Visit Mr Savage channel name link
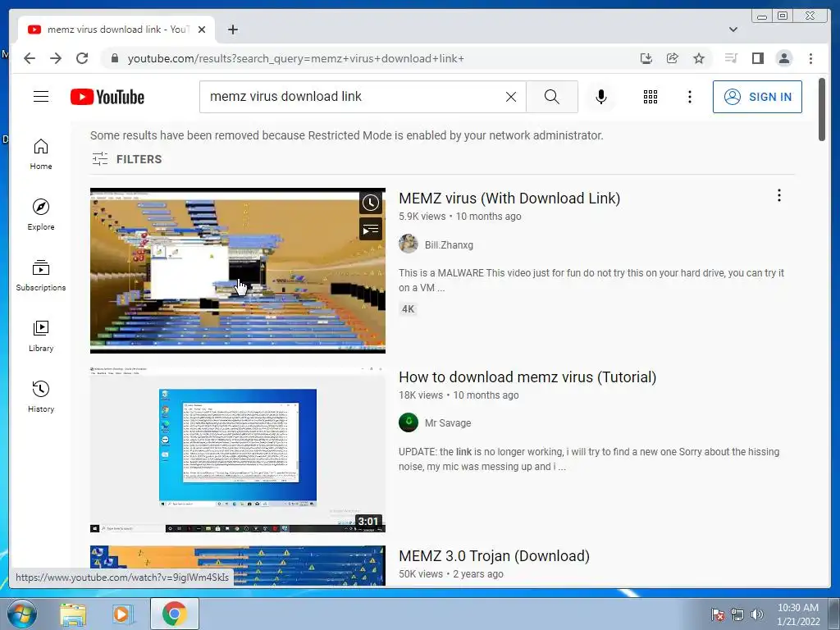This screenshot has height=630, width=840. tap(448, 422)
